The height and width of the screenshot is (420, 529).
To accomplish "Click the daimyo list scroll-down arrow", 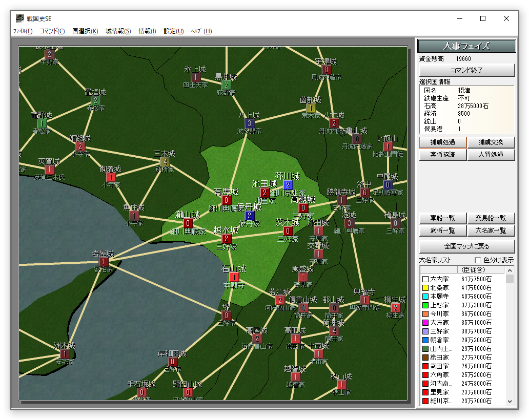I will point(510,401).
